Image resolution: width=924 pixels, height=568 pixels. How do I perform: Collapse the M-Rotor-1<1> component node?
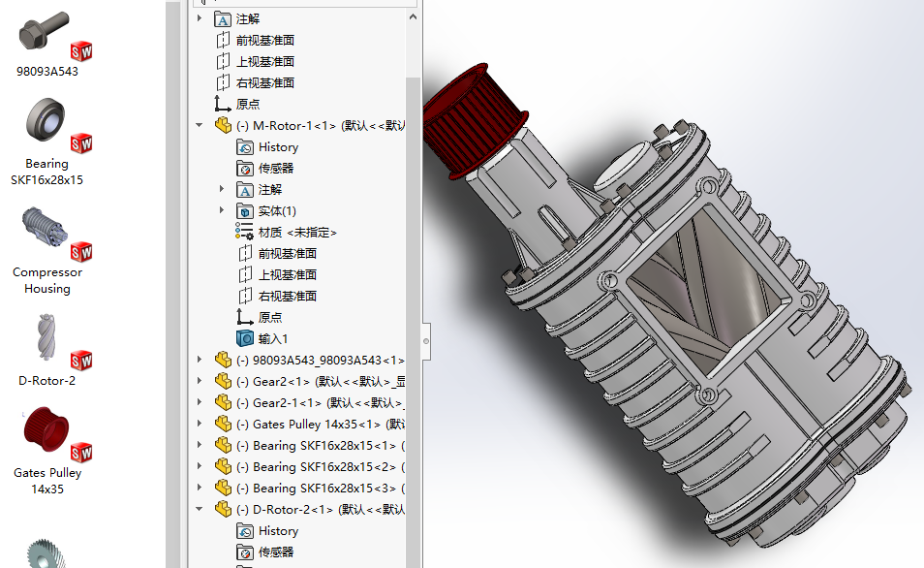point(200,125)
